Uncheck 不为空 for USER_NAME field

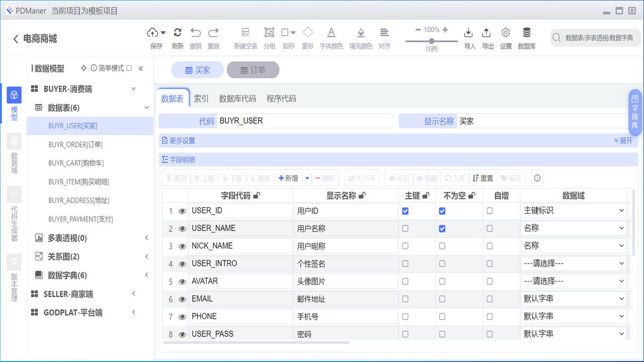coord(442,228)
